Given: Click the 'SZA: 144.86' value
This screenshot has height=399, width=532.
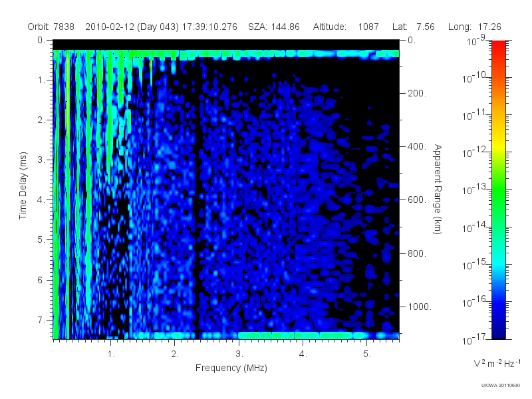Looking at the screenshot, I should coord(274,27).
